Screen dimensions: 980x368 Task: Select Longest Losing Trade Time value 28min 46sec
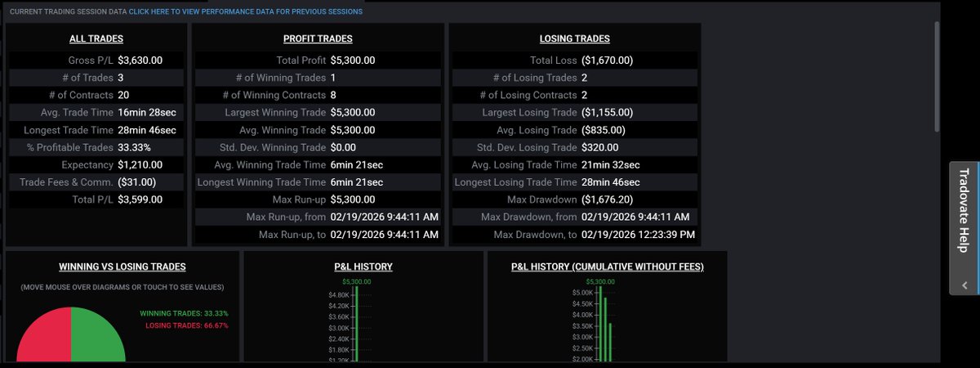click(x=611, y=182)
